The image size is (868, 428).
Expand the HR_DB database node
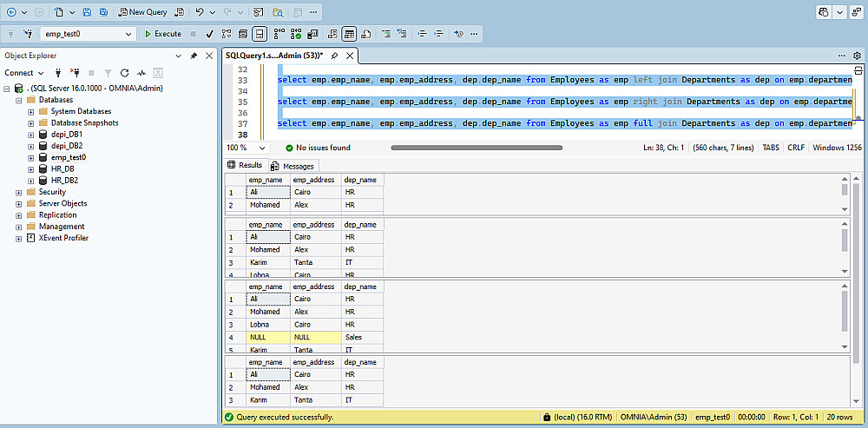coord(30,168)
